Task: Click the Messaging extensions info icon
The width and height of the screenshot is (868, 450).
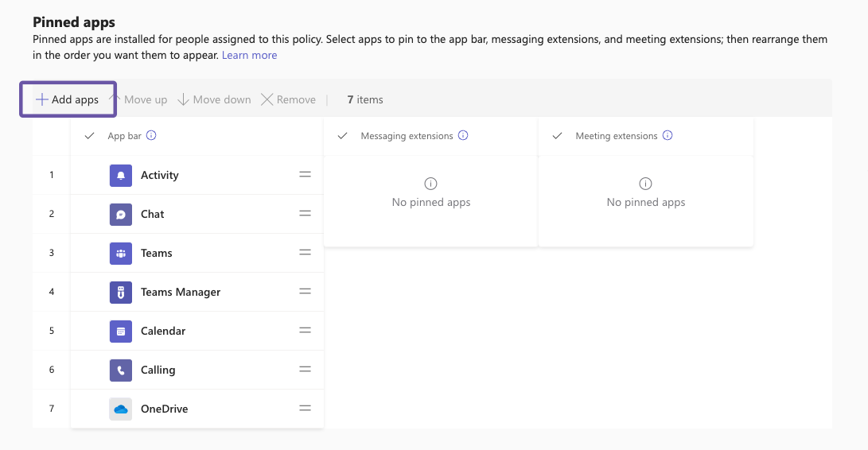Action: click(x=463, y=136)
